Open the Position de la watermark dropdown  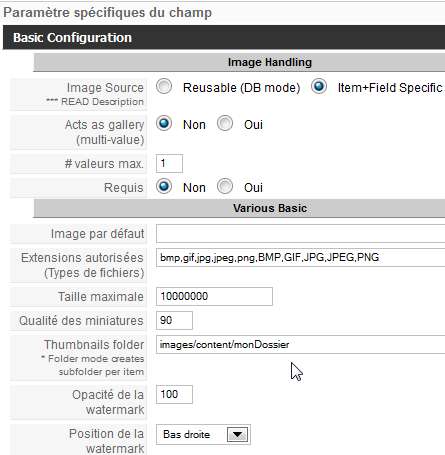pyautogui.click(x=203, y=434)
